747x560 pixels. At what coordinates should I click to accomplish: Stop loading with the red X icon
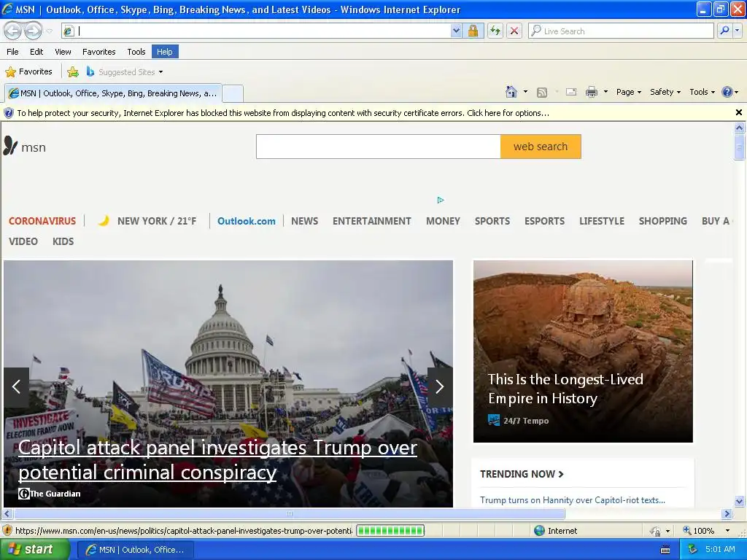point(514,31)
